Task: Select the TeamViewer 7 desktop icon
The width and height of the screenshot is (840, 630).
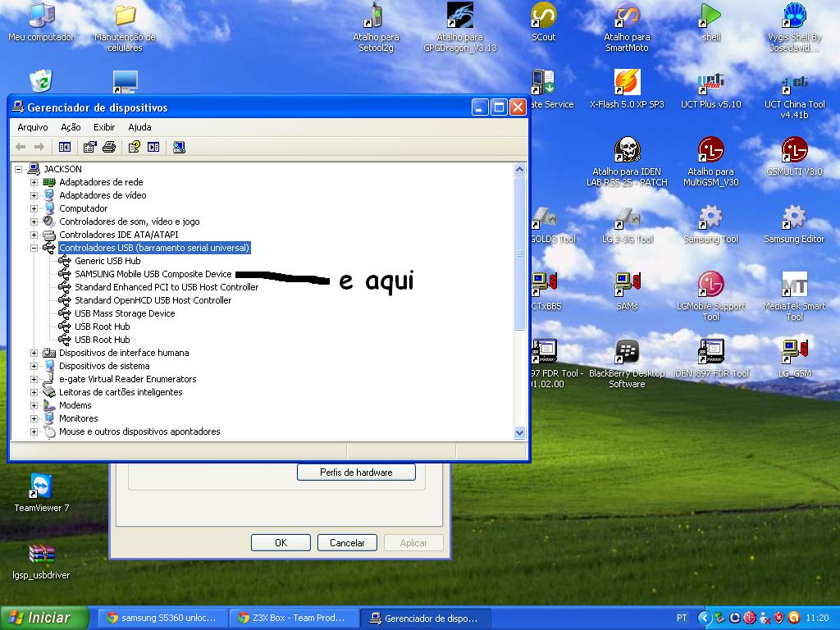Action: (x=41, y=493)
